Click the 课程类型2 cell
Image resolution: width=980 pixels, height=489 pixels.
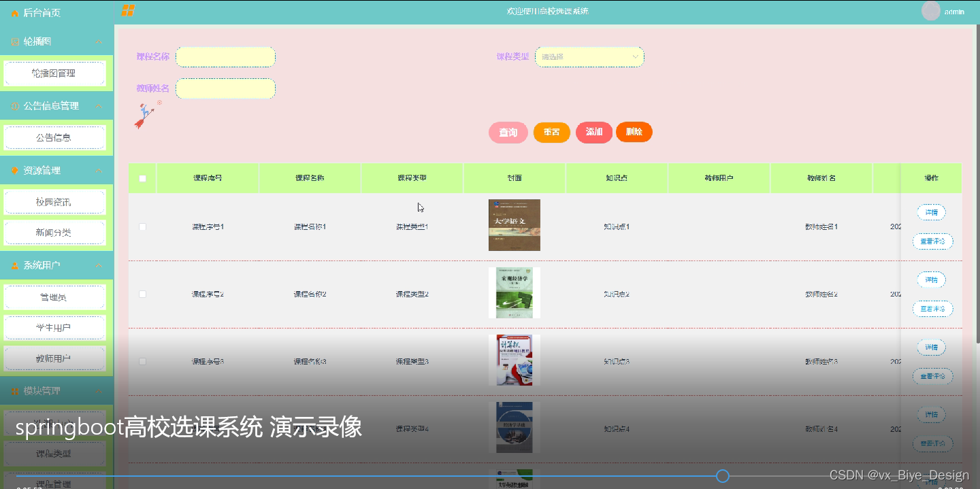coord(412,294)
